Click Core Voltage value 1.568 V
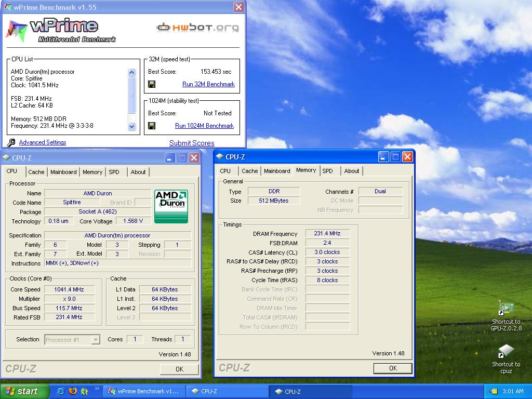The height and width of the screenshot is (399, 532). click(x=133, y=221)
